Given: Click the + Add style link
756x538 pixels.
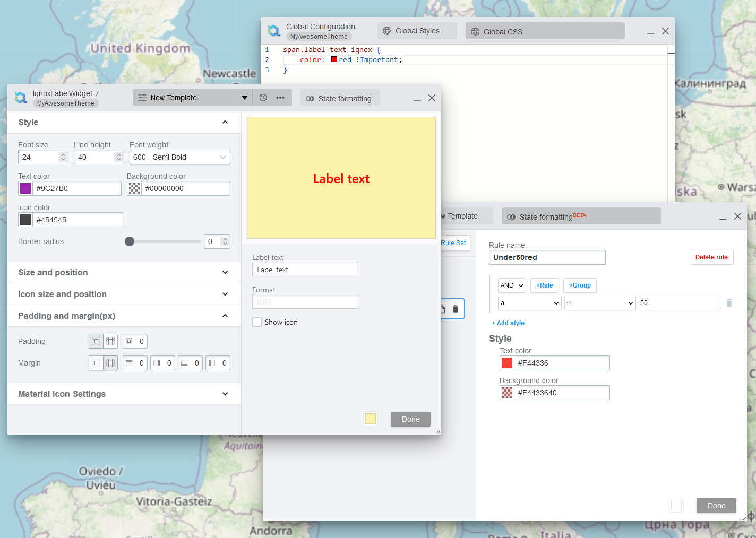Looking at the screenshot, I should (x=508, y=323).
